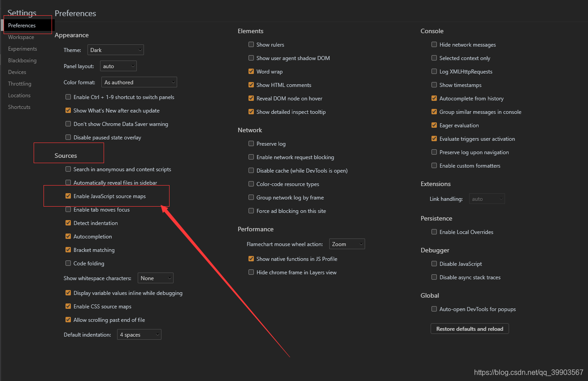
Task: Tick Disable cache while DevTools is open
Action: tap(251, 170)
